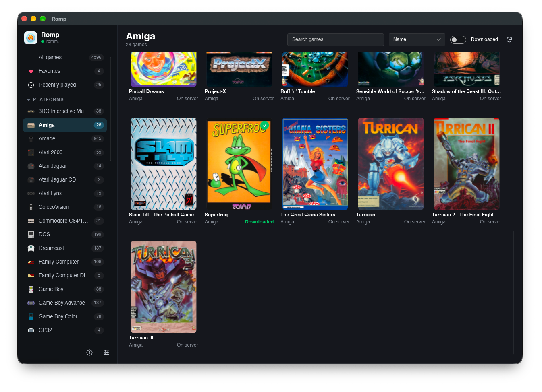Click the Recently played clock icon

tap(31, 85)
